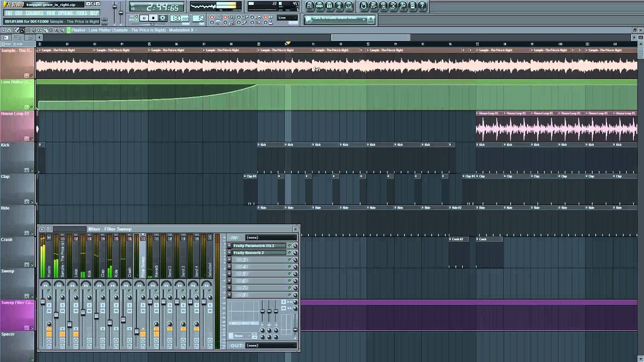Open Fruity Parametric EQ 2 slot arrow menu
Screen dimensions: 644x362
[x=229, y=245]
